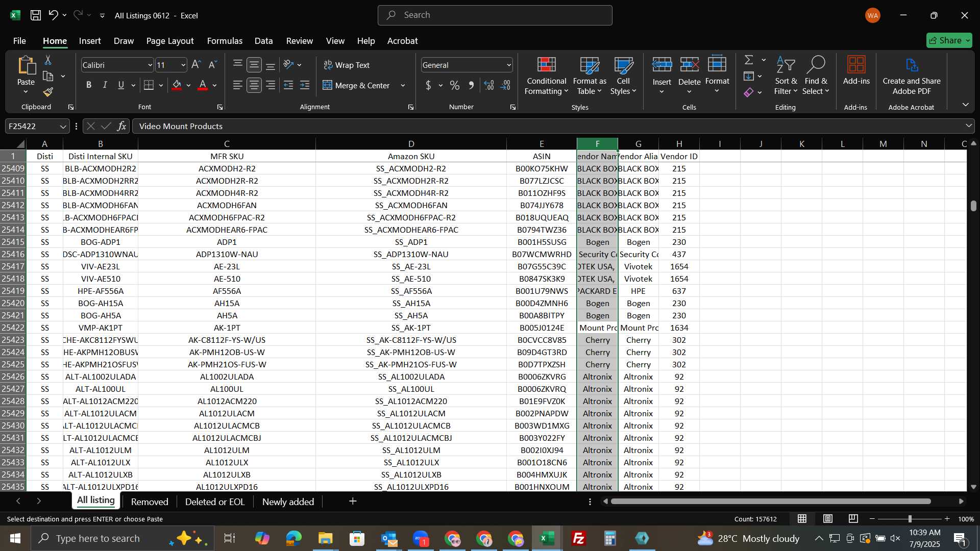Increase font size with larger A icon
This screenshot has height=551, width=980.
[x=196, y=65]
